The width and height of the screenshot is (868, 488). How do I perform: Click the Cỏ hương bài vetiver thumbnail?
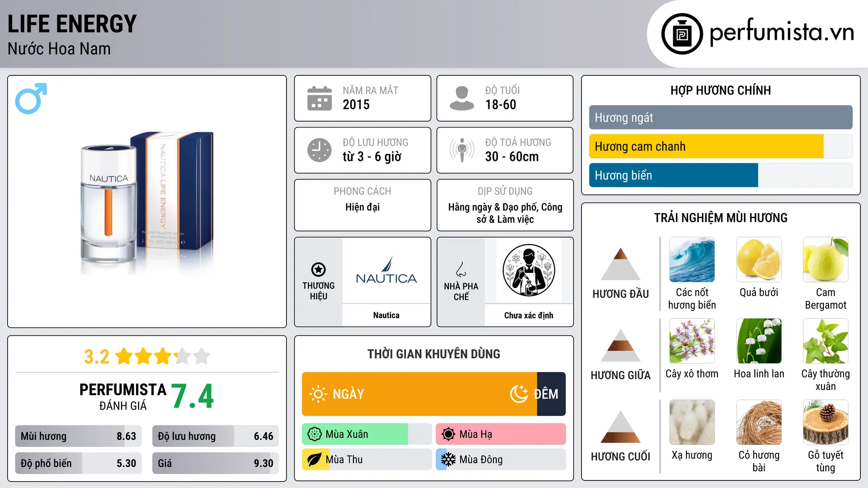pyautogui.click(x=759, y=422)
